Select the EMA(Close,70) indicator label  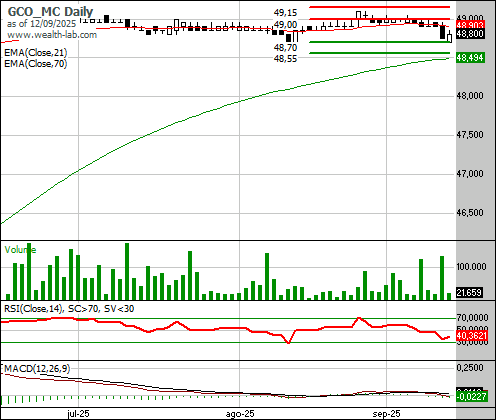click(36, 63)
